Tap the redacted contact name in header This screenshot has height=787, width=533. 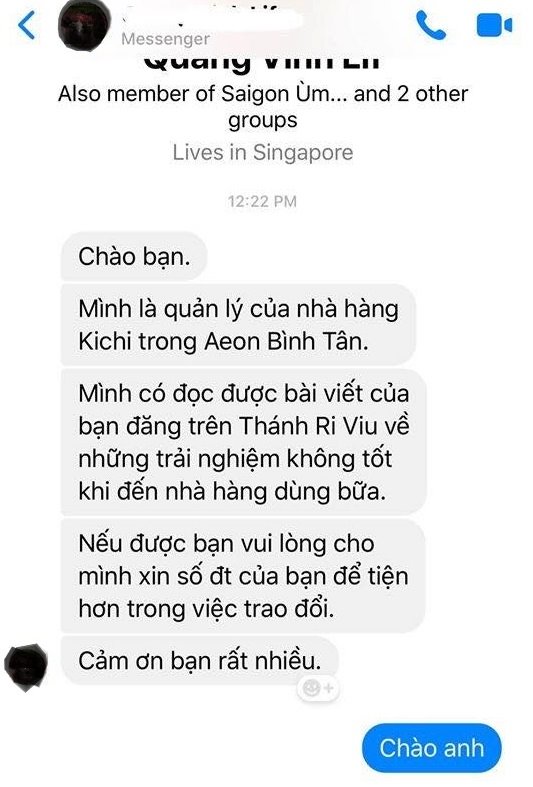click(x=211, y=19)
